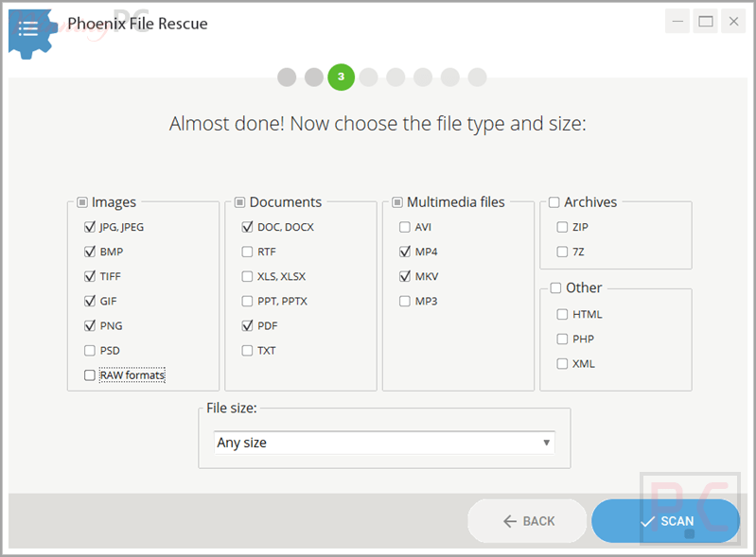Image resolution: width=756 pixels, height=557 pixels.
Task: Click the BACK button
Action: [x=527, y=521]
